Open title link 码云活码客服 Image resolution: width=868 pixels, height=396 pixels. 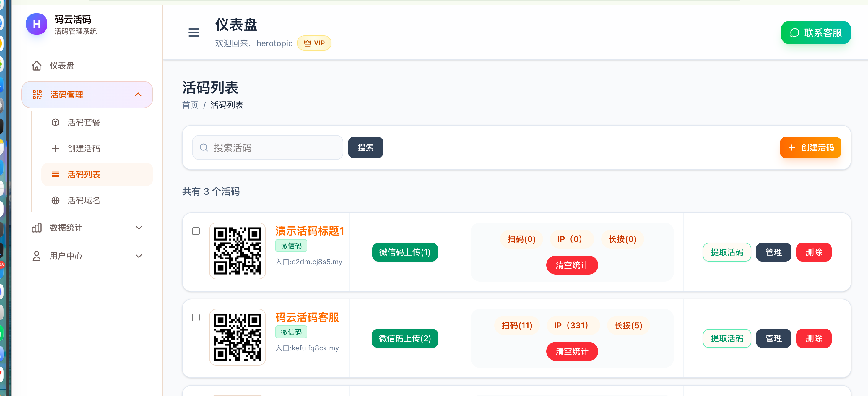click(307, 317)
